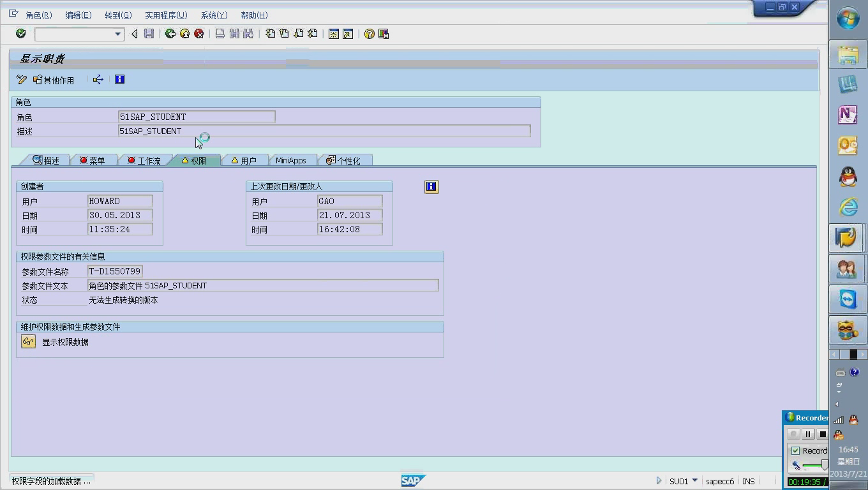Viewport: 868px width, 490px height.
Task: Open Windows Explorer from the taskbar
Action: coord(848,56)
